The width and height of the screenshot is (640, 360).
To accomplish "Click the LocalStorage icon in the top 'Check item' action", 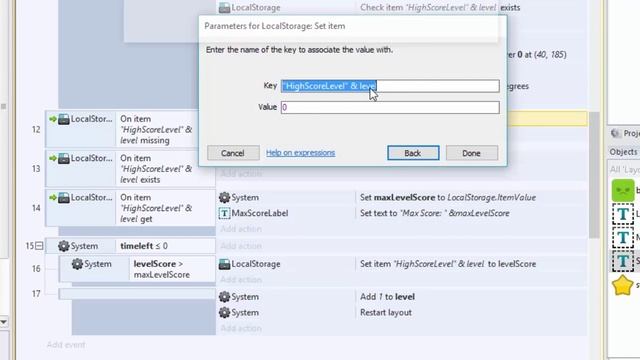I will [x=224, y=7].
